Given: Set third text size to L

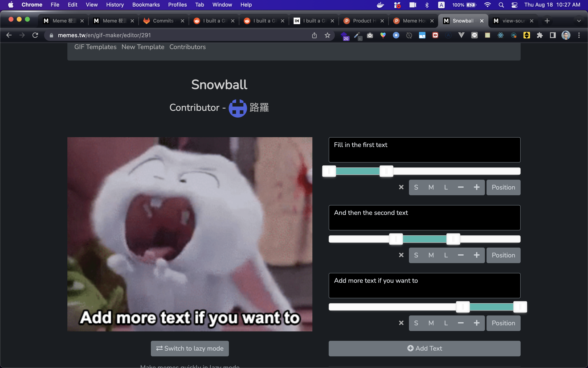Looking at the screenshot, I should 446,323.
